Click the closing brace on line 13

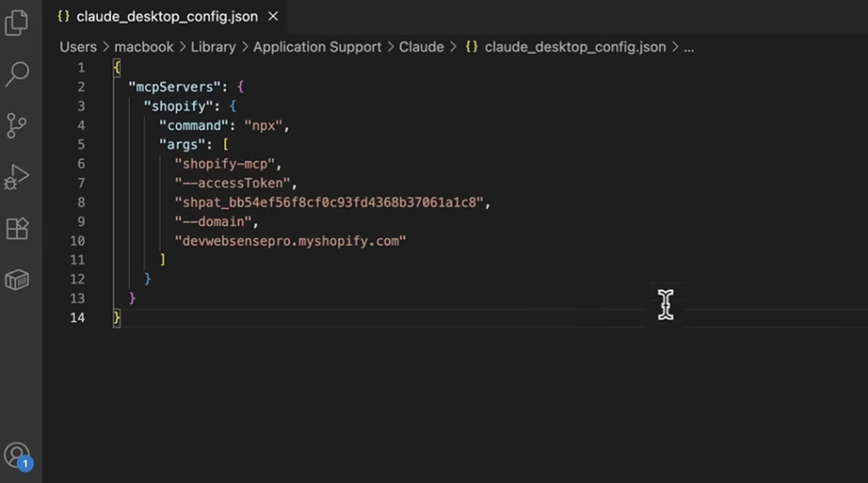(131, 298)
